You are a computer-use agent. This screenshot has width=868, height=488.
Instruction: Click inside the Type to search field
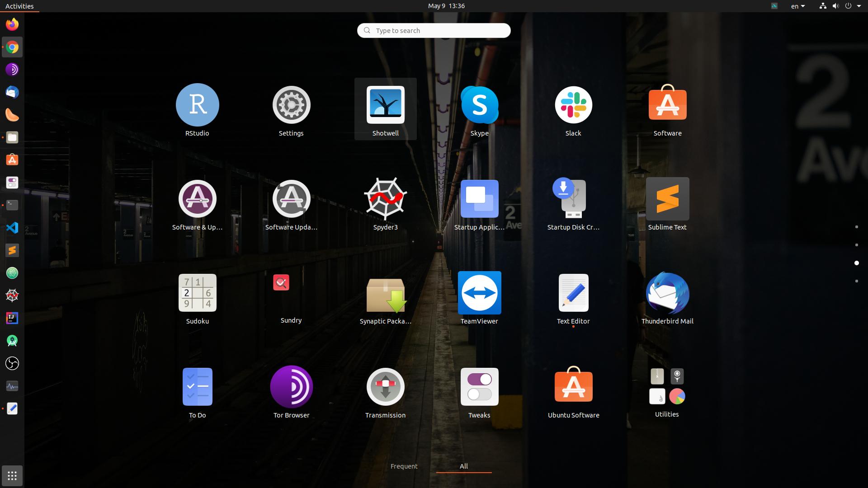(x=434, y=30)
